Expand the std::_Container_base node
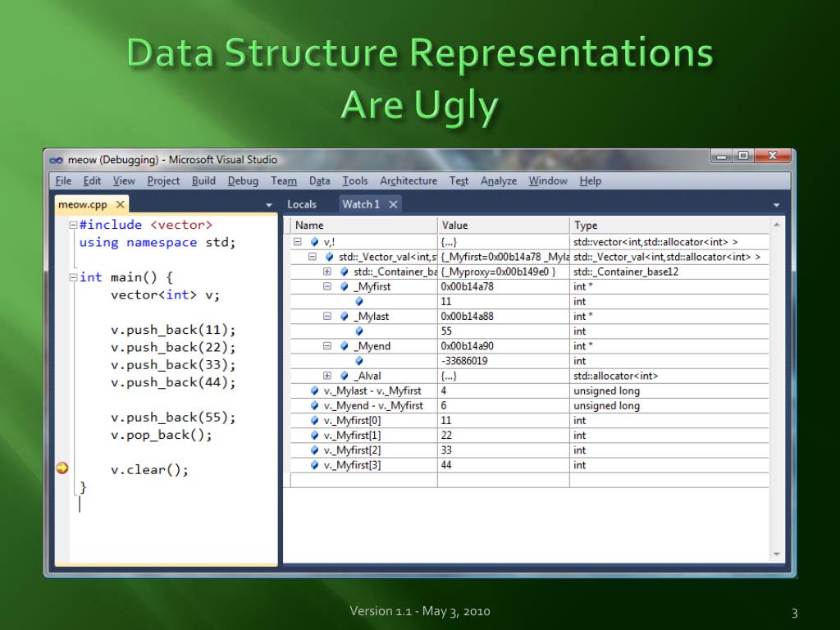Viewport: 840px width, 630px height. point(327,272)
